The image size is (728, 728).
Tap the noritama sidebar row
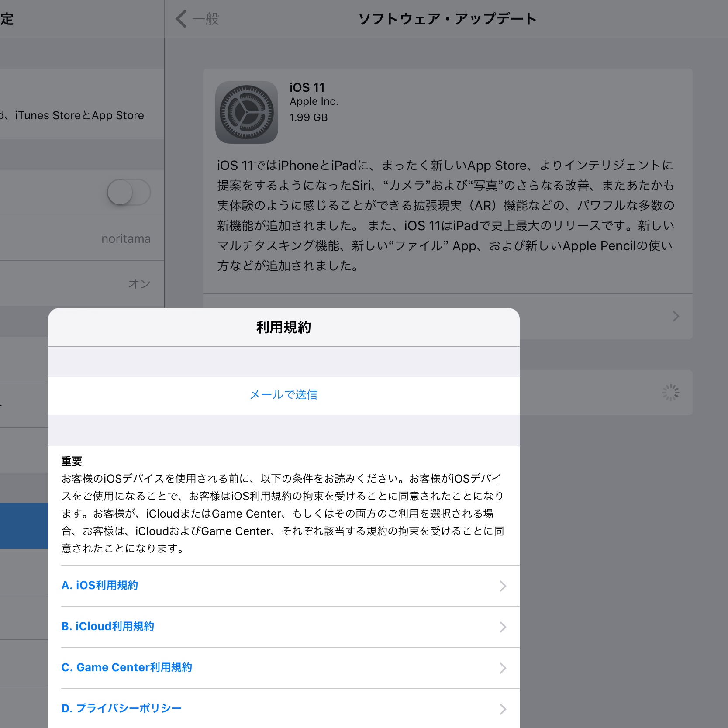tap(82, 238)
